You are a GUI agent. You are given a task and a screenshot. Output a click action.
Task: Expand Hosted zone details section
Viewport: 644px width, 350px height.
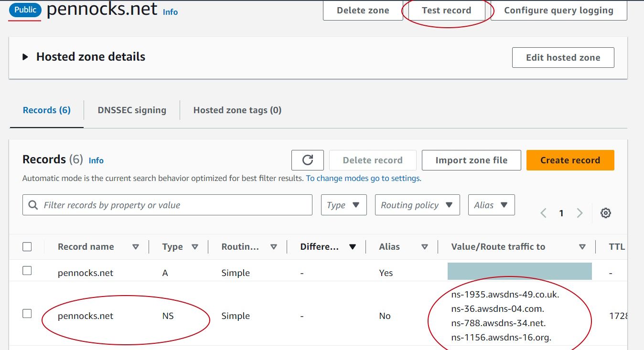(25, 57)
